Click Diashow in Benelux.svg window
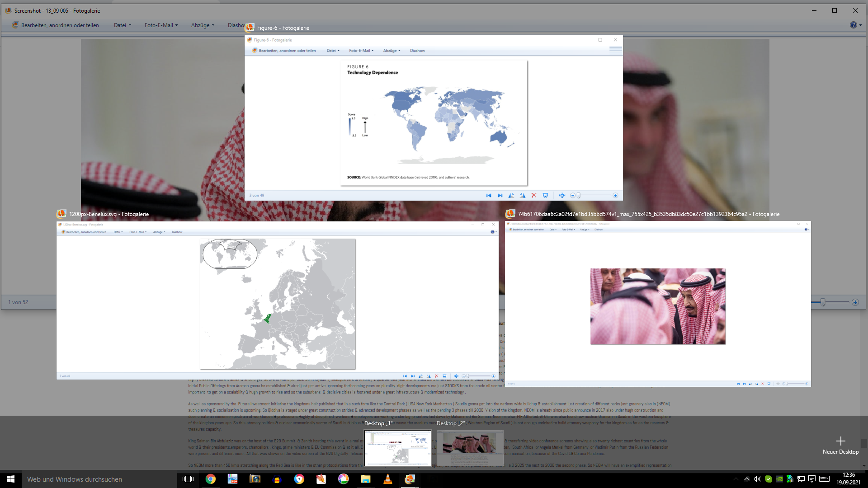This screenshot has width=868, height=488. [x=177, y=232]
